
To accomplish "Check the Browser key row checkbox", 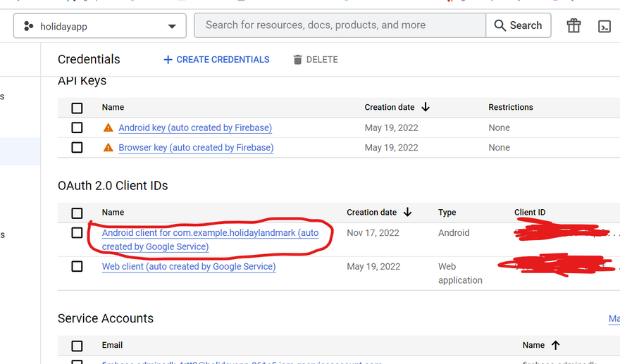I will 77,148.
